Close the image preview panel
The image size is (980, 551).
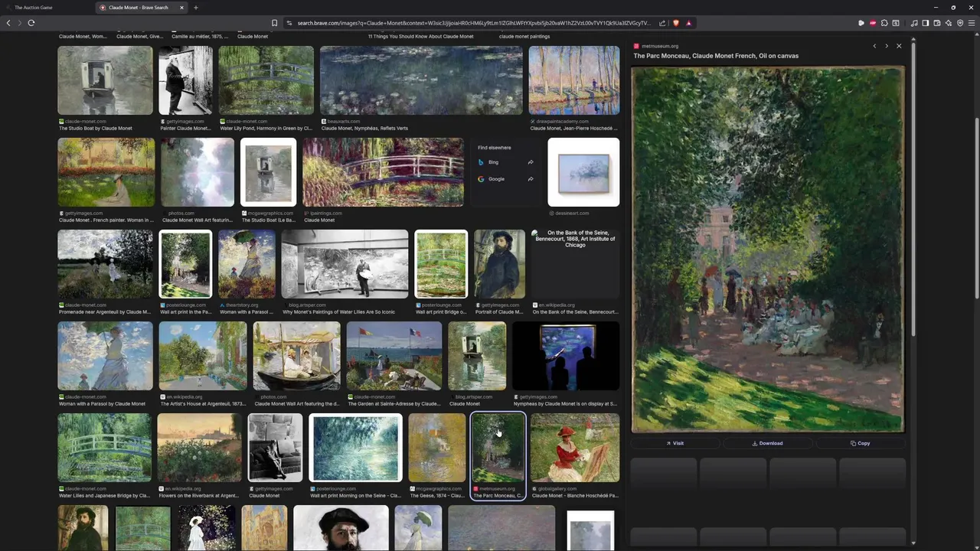[899, 46]
